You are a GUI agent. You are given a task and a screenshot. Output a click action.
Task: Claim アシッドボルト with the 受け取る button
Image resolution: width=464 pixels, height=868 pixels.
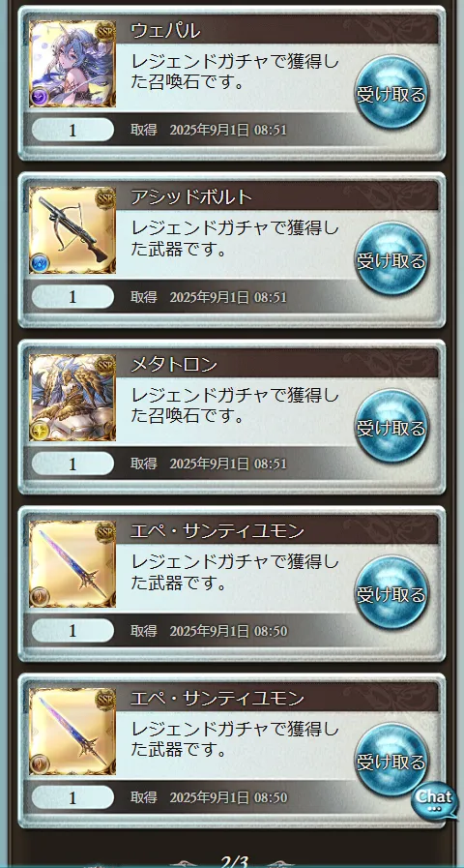(391, 259)
